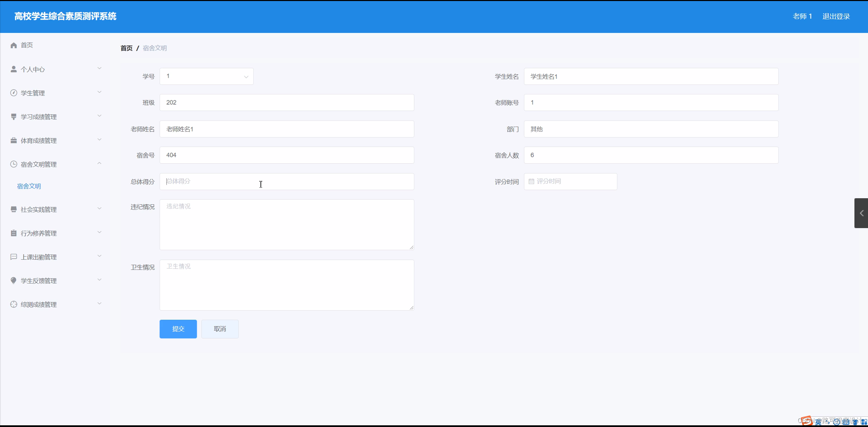Screen dimensions: 868x427
Task: Click the chat bubble icon for 上课出勤管理
Action: [x=14, y=257]
